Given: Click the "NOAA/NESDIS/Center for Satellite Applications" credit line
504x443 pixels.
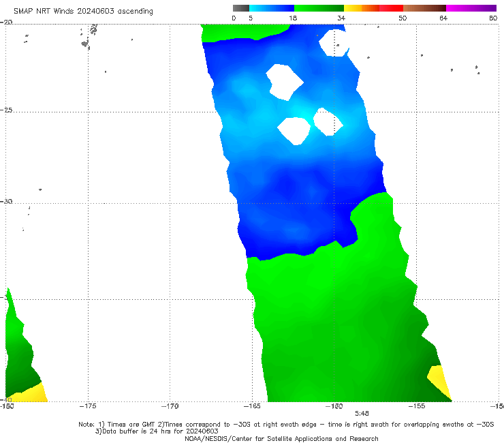Looking at the screenshot, I should coord(281,438).
